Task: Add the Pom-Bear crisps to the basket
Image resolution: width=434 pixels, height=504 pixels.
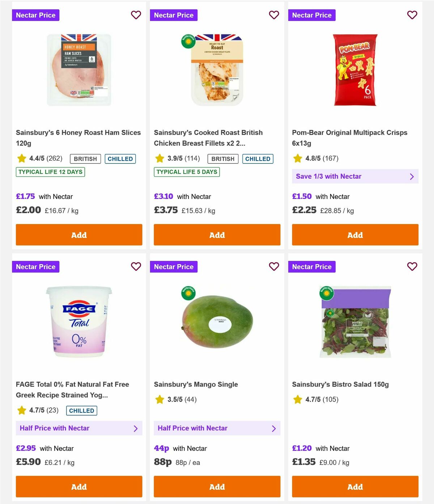Action: (x=355, y=235)
